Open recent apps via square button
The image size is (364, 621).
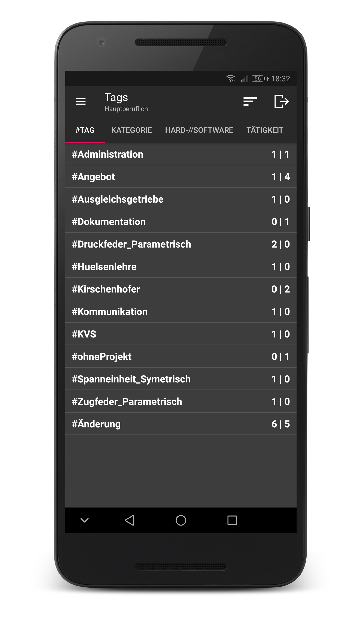point(232,520)
